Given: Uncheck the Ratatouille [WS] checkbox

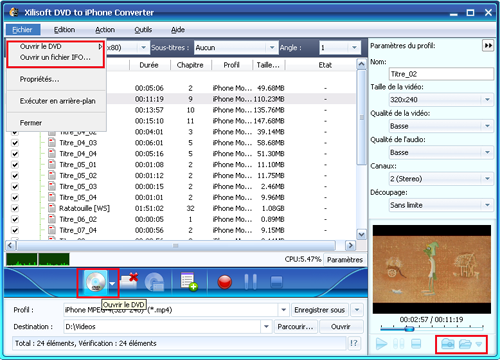Looking at the screenshot, I should (x=15, y=208).
